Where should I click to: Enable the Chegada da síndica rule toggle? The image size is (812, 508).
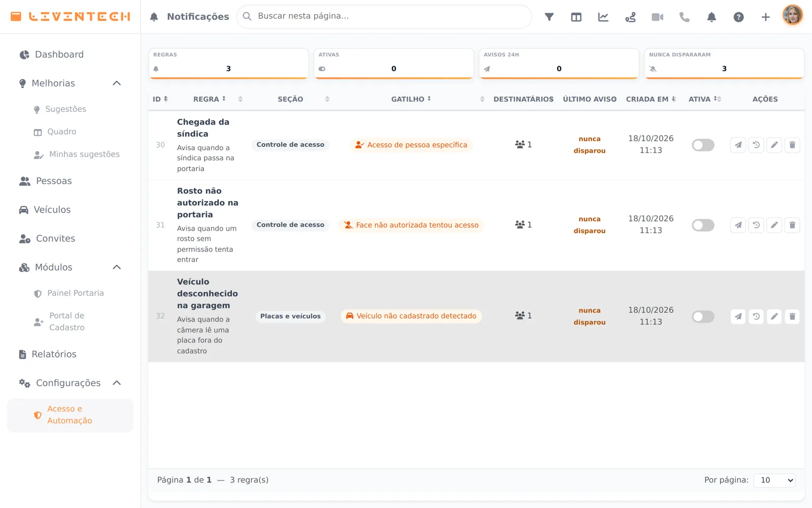tap(703, 145)
